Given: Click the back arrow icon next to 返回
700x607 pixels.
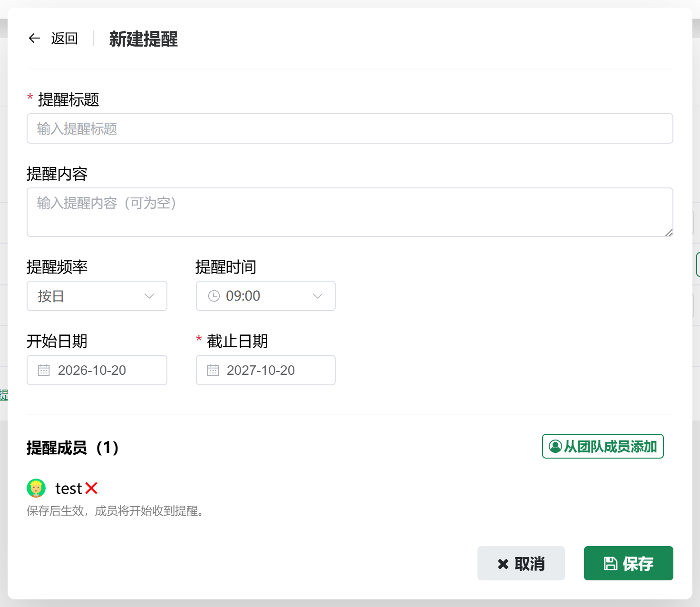Looking at the screenshot, I should pyautogui.click(x=34, y=38).
